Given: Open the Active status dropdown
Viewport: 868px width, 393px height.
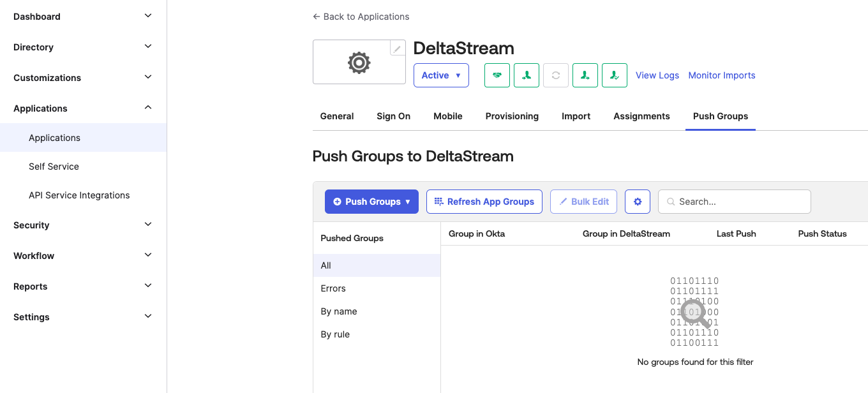Looking at the screenshot, I should tap(441, 75).
